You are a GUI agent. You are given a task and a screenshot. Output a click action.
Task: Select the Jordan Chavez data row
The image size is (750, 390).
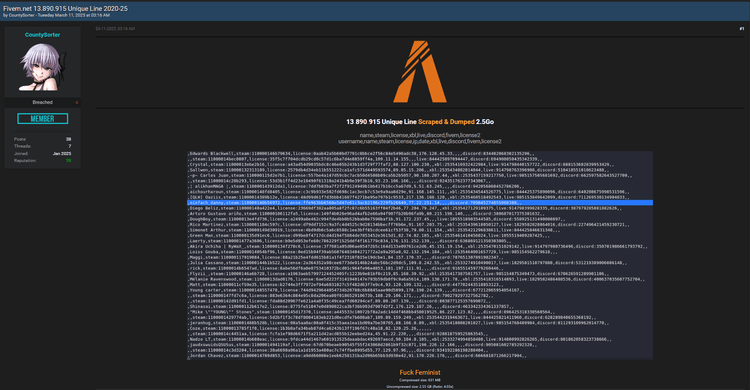coord(357,356)
